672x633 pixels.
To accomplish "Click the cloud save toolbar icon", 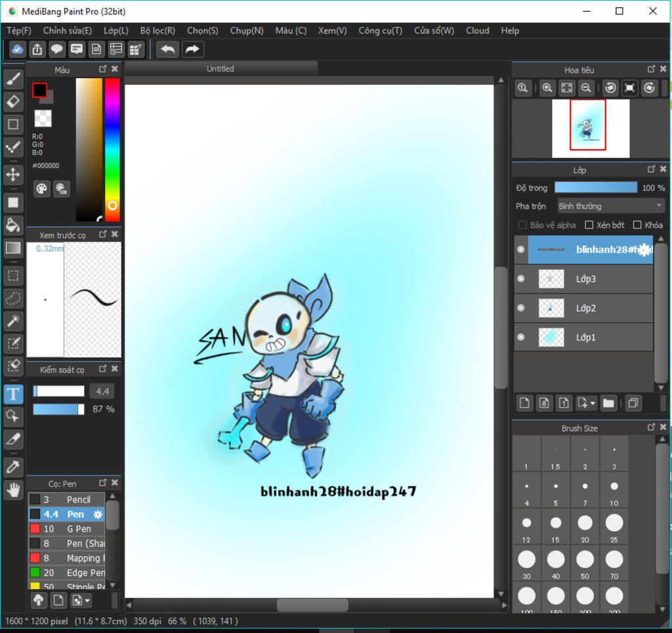I will click(x=17, y=49).
